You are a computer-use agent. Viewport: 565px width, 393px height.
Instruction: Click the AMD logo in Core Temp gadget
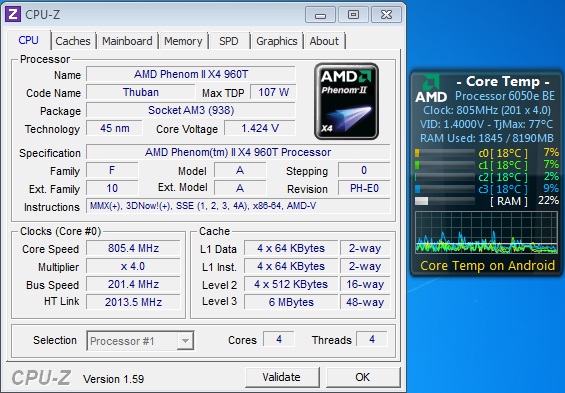point(431,89)
